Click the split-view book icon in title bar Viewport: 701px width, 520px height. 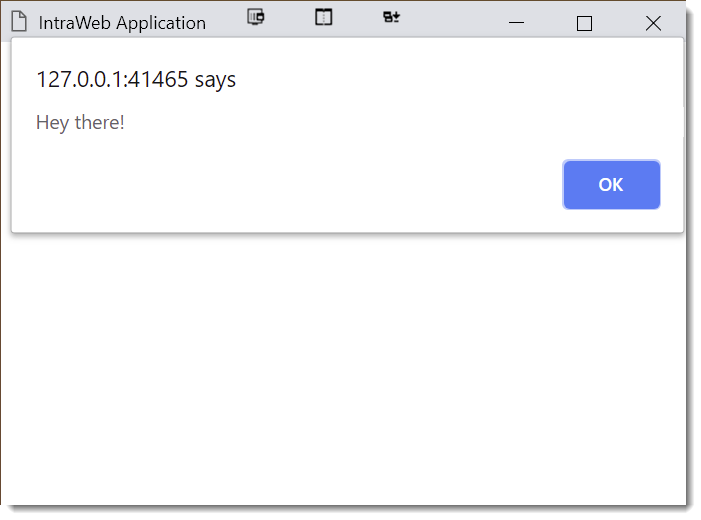click(323, 17)
